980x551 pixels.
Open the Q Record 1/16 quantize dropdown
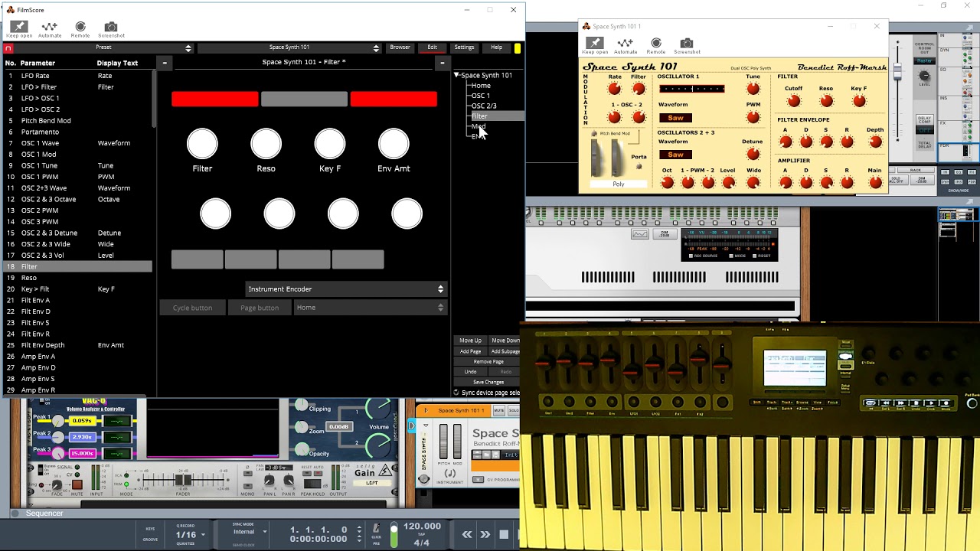(x=191, y=534)
